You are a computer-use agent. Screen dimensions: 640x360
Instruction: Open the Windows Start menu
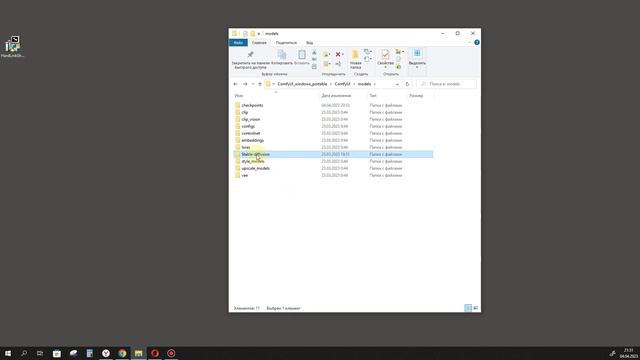[x=8, y=353]
